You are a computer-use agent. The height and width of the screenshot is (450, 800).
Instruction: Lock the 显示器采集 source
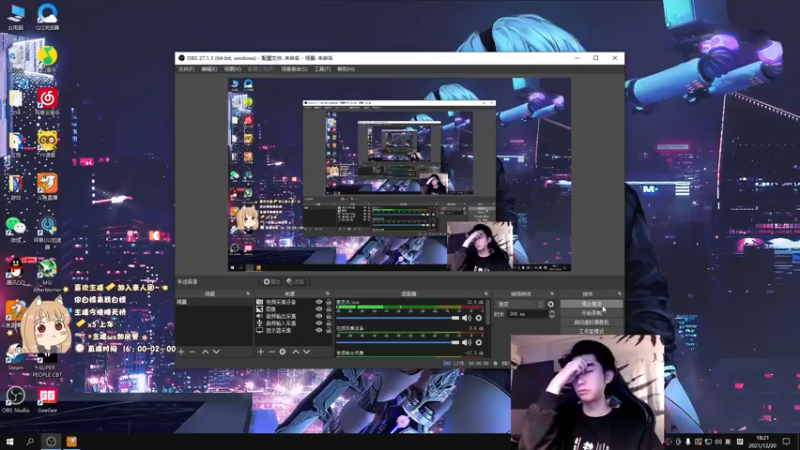click(328, 331)
